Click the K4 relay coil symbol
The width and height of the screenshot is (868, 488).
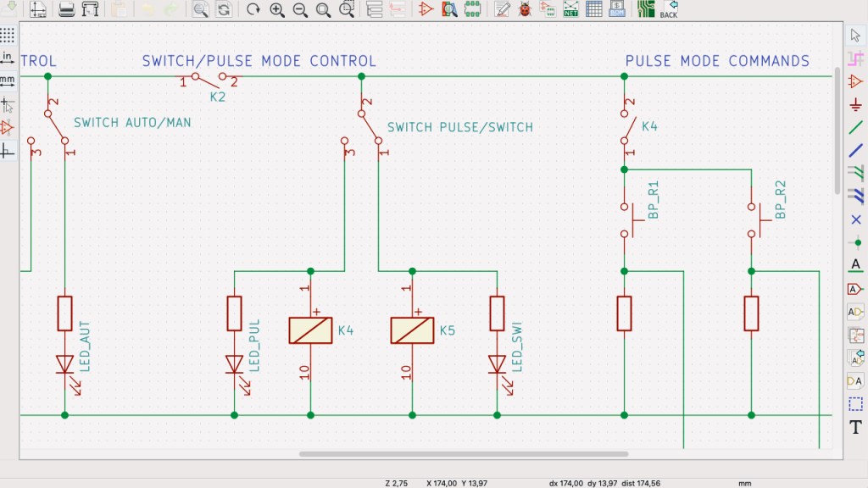(310, 330)
